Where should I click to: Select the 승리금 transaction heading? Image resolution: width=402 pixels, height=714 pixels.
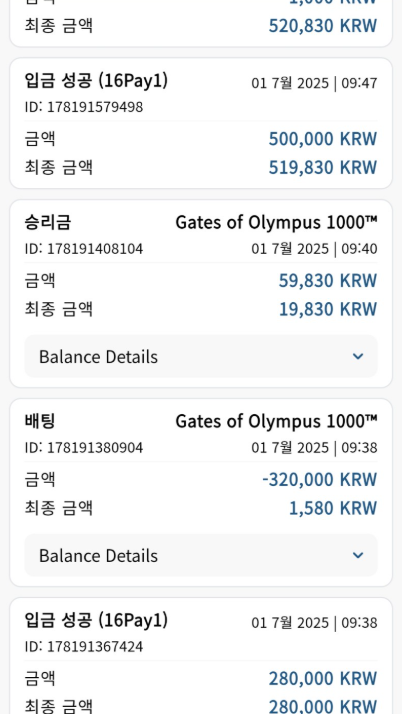coord(48,223)
